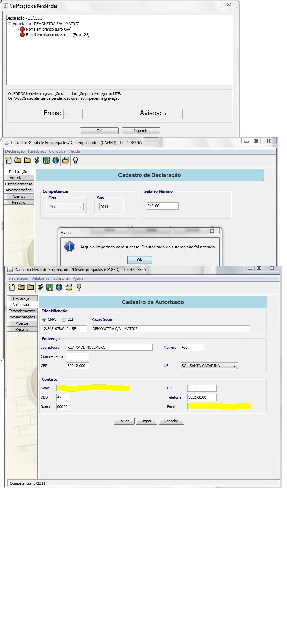
Task: Click floppy disk save icon in Declaração window
Action: (x=46, y=160)
